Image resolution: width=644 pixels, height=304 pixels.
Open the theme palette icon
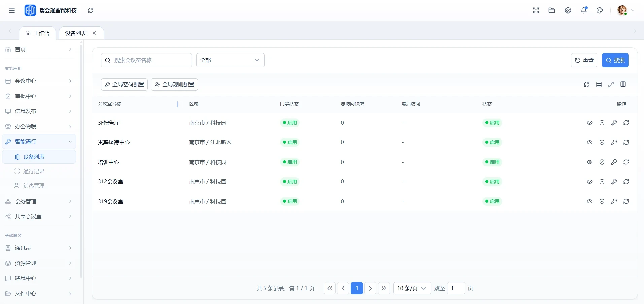click(600, 10)
